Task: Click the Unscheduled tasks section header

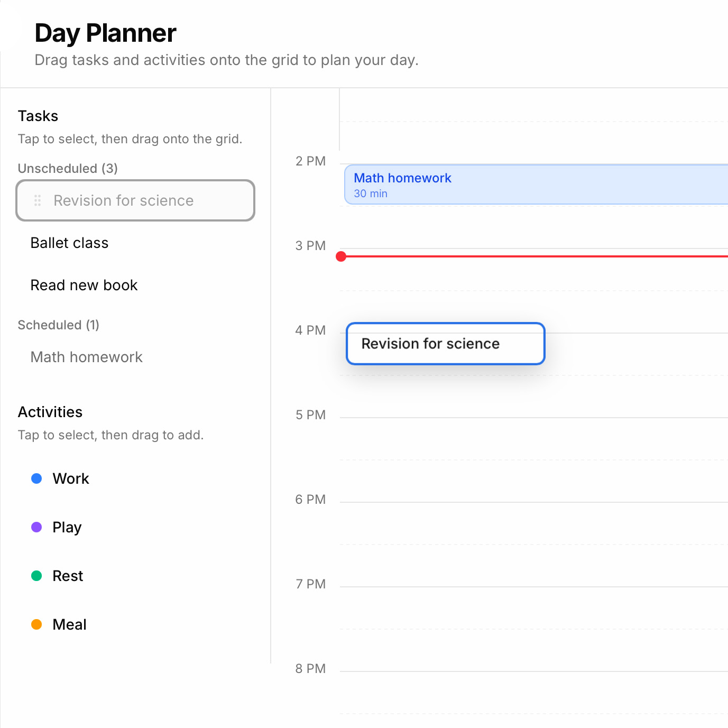Action: pos(67,168)
